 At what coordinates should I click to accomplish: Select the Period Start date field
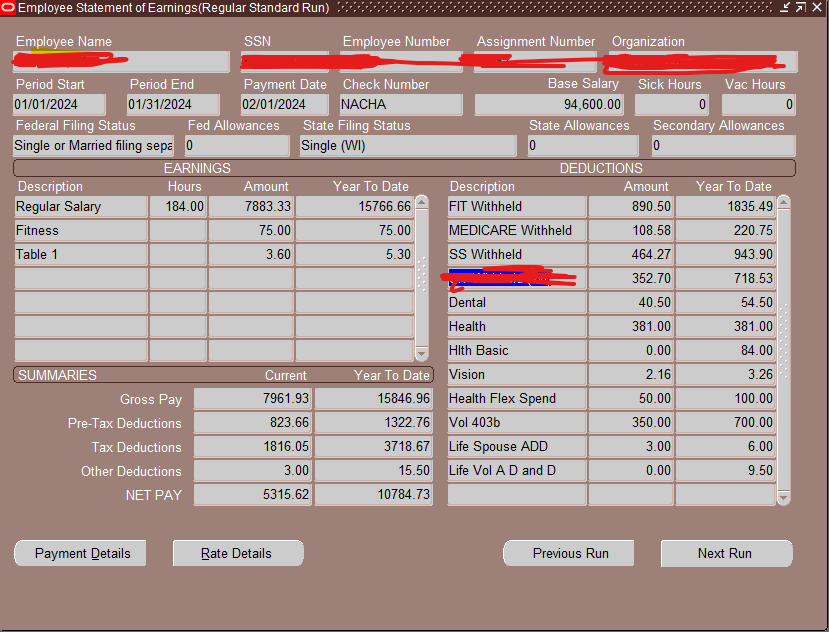pyautogui.click(x=58, y=104)
